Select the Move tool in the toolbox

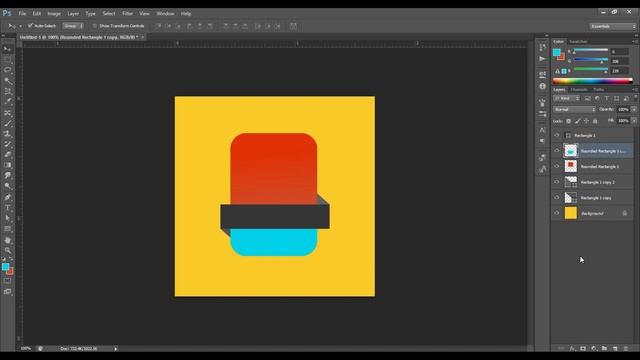pyautogui.click(x=7, y=49)
